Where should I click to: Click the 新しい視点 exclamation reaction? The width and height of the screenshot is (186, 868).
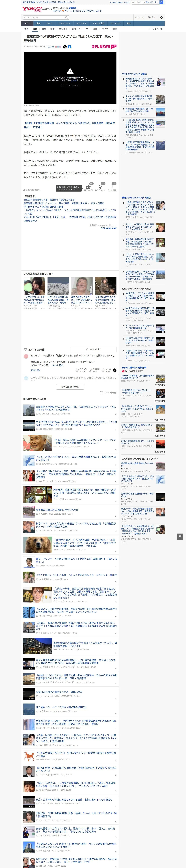(x=112, y=187)
